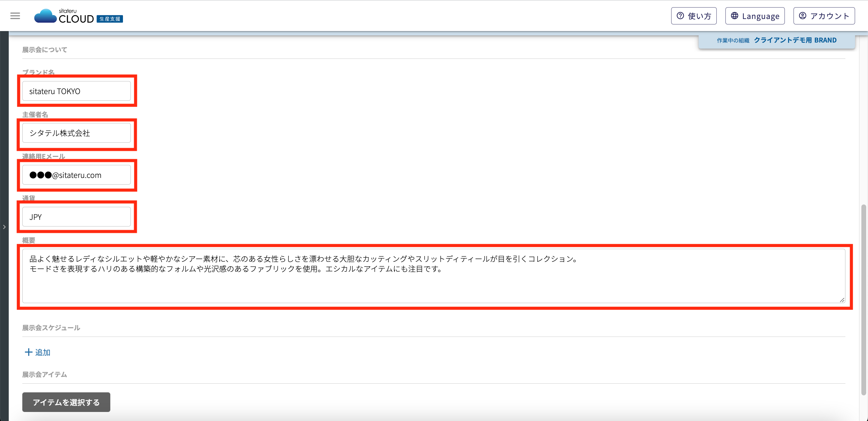Click inside the 概要 description textarea

click(x=434, y=276)
